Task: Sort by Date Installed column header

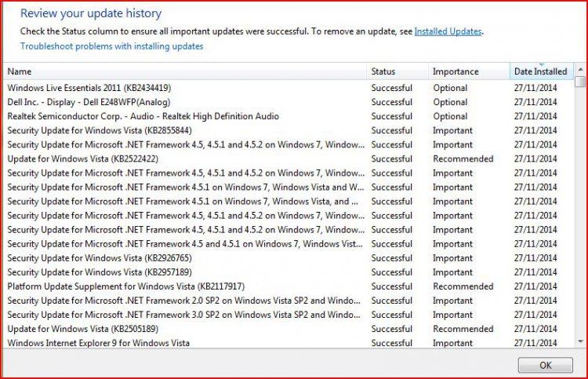Action: (x=542, y=71)
